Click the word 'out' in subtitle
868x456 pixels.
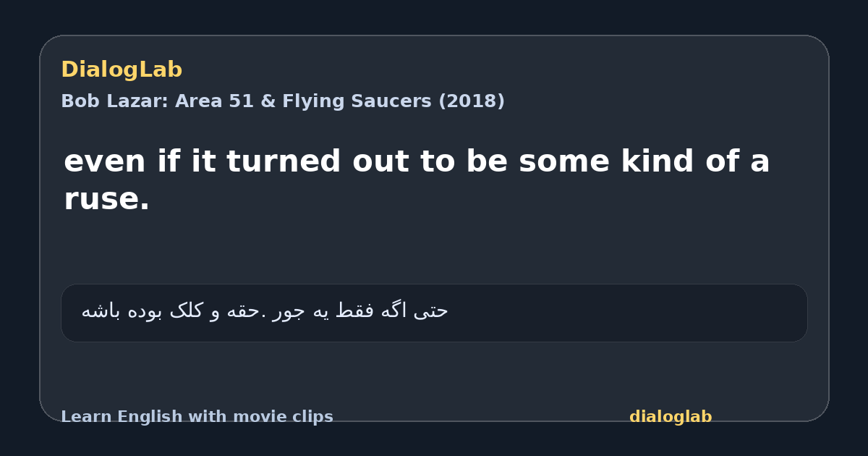point(380,162)
